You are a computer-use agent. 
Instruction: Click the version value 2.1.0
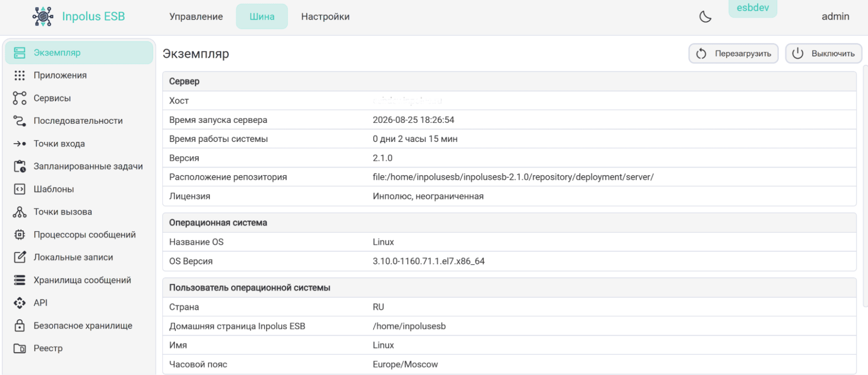[382, 158]
